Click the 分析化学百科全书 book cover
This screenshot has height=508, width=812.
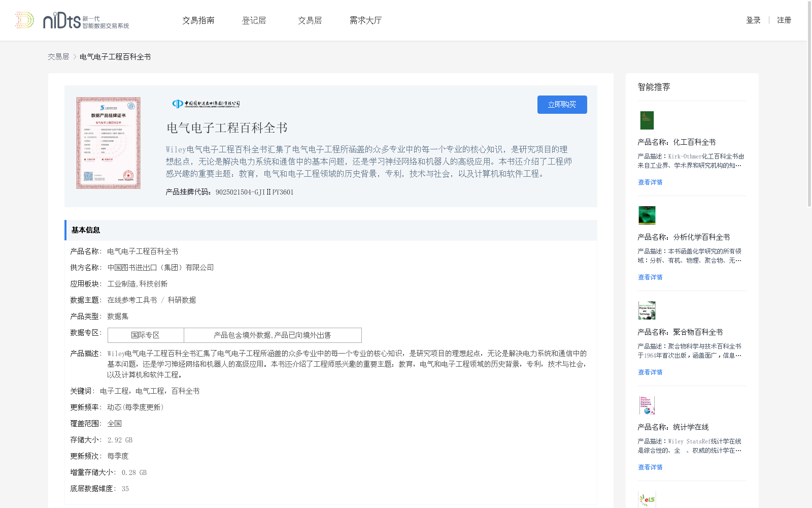647,215
